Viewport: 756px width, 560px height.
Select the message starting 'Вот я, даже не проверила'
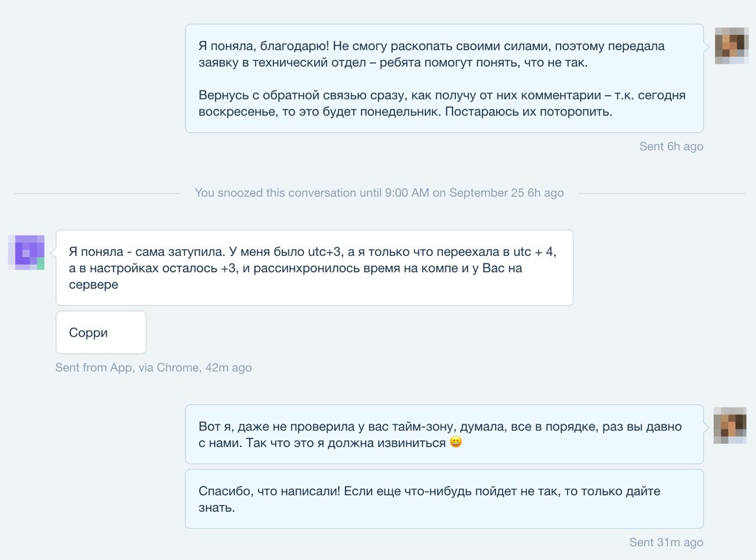(x=444, y=434)
